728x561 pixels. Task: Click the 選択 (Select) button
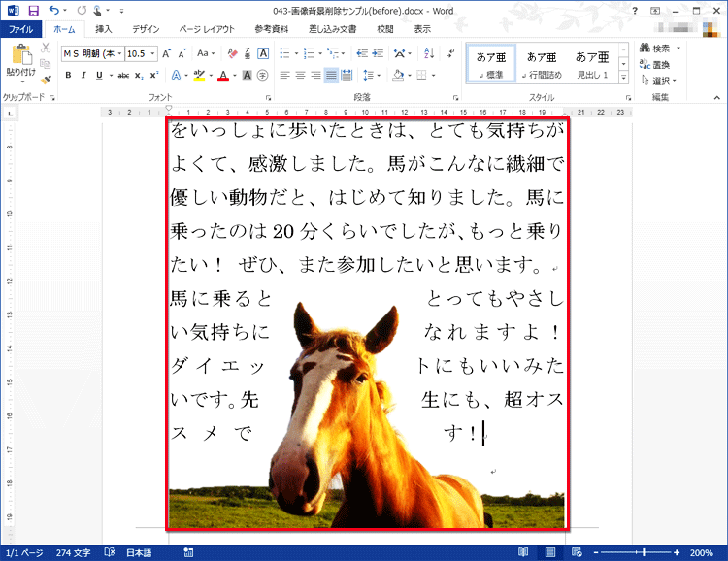[x=658, y=81]
